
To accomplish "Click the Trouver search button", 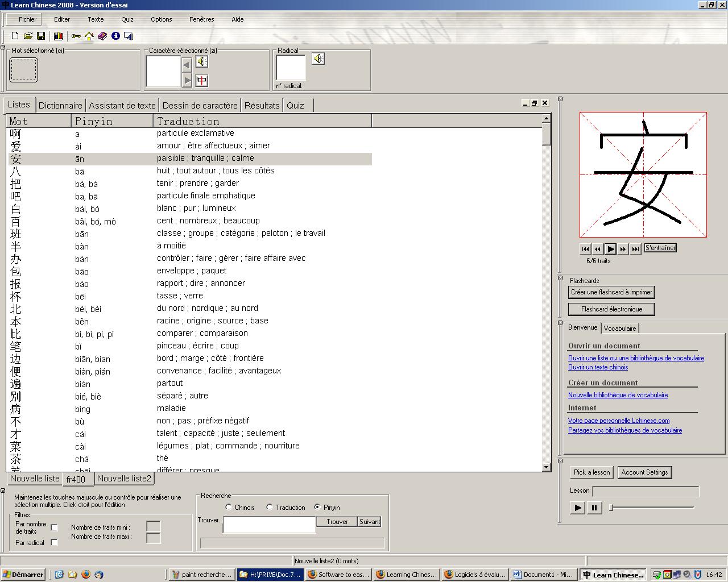I will click(337, 521).
